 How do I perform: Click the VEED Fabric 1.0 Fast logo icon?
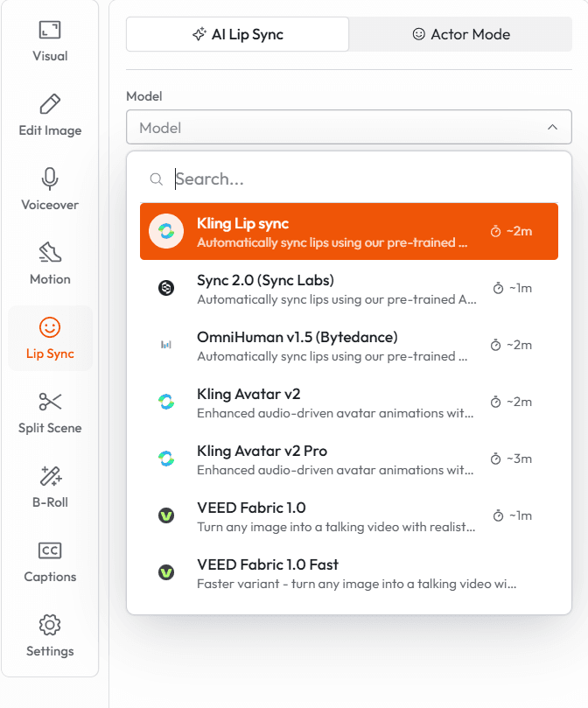(166, 572)
